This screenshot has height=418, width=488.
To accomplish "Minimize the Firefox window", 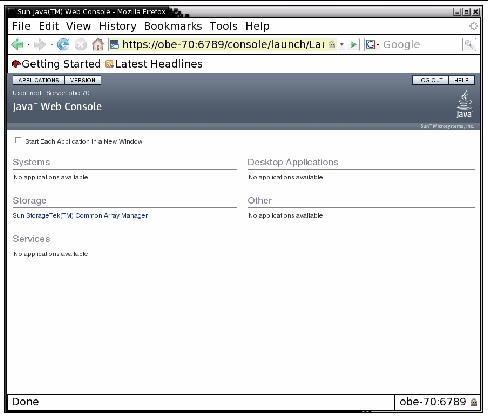I will (x=457, y=12).
